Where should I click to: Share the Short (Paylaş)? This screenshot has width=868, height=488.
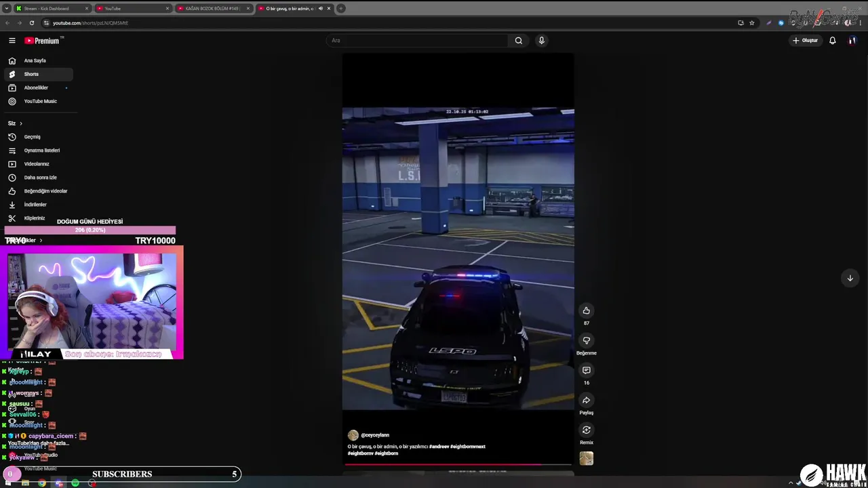587,400
